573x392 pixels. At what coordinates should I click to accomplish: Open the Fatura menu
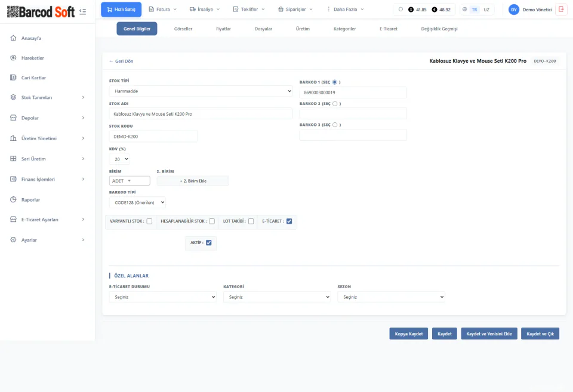162,10
